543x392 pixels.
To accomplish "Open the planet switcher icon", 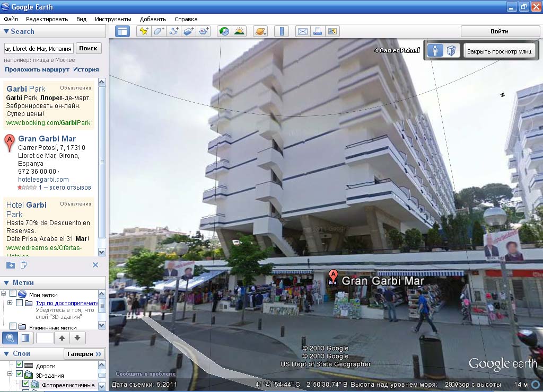I will coord(260,31).
